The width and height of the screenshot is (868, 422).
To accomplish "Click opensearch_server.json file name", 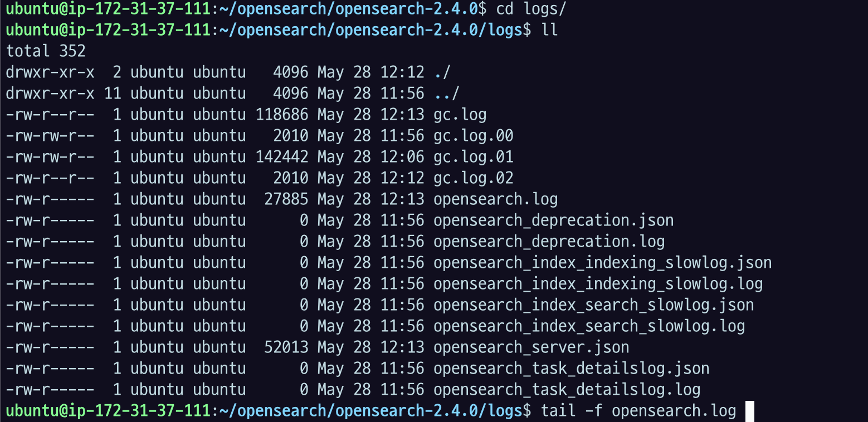I will point(531,347).
